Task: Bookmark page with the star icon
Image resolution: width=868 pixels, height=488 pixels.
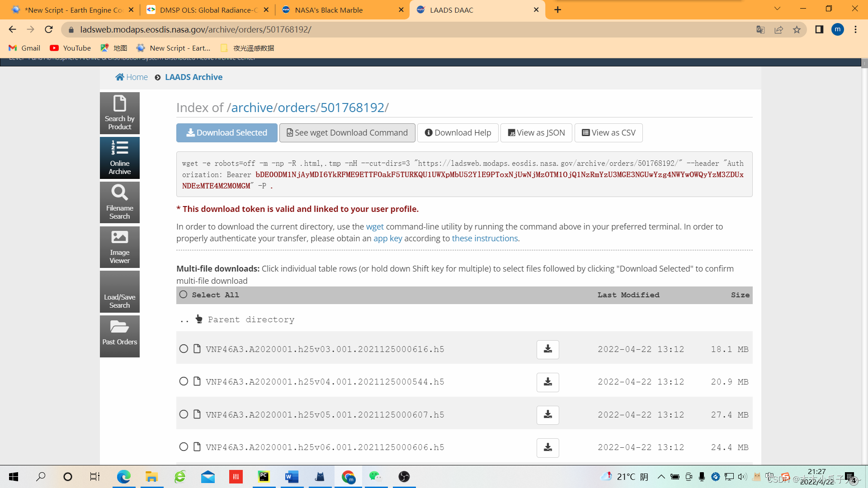Action: tap(797, 30)
